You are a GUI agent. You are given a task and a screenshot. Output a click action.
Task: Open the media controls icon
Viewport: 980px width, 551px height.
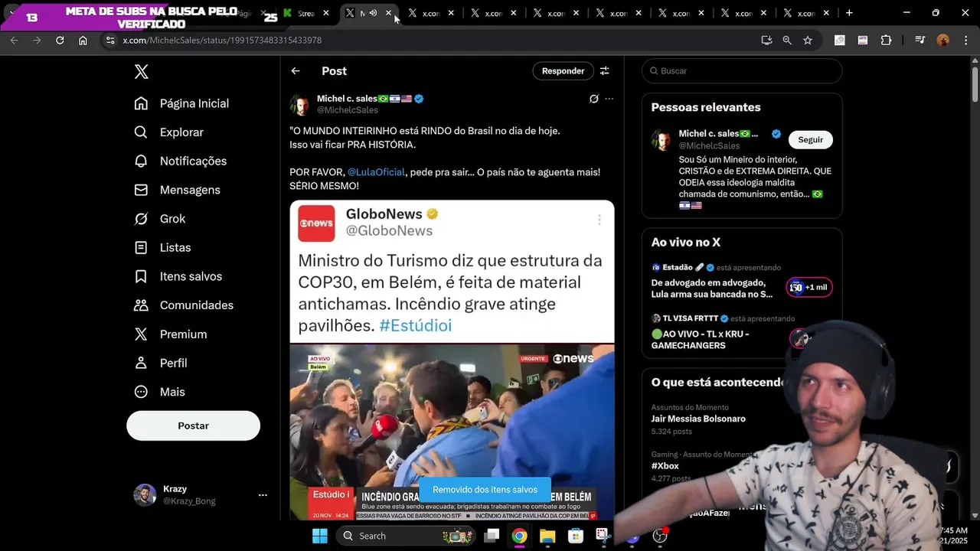(x=920, y=41)
